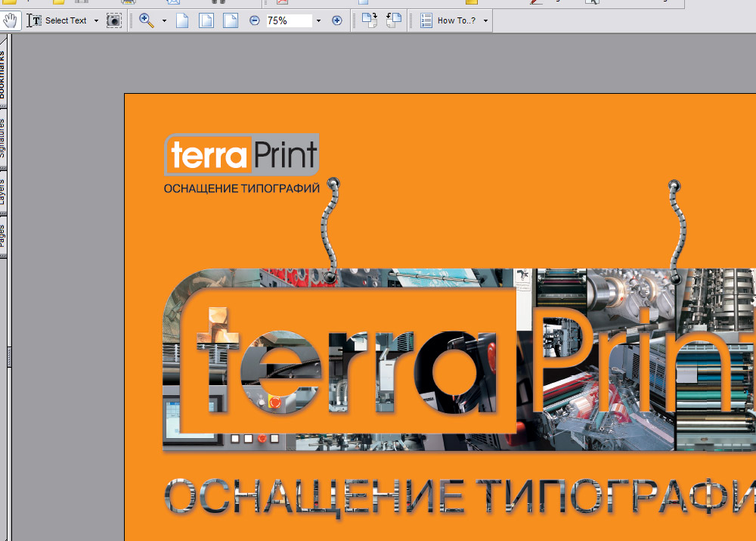This screenshot has width=756, height=541.
Task: Select the Zoom In magnifier tool
Action: pyautogui.click(x=147, y=20)
